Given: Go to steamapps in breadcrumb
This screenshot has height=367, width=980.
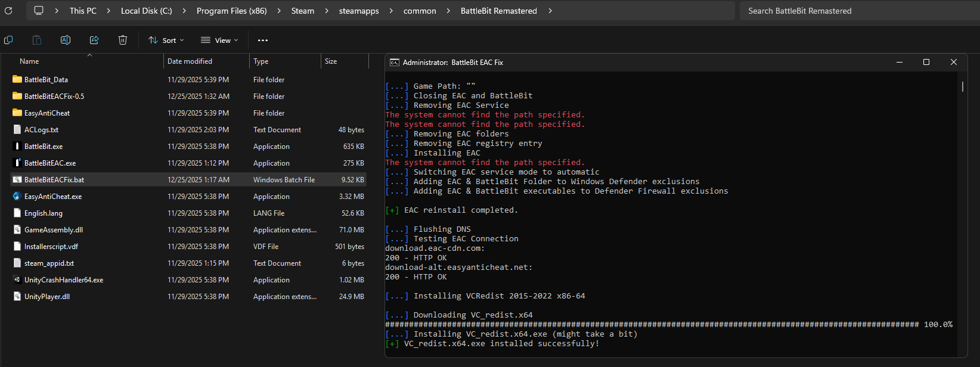Looking at the screenshot, I should click(359, 11).
